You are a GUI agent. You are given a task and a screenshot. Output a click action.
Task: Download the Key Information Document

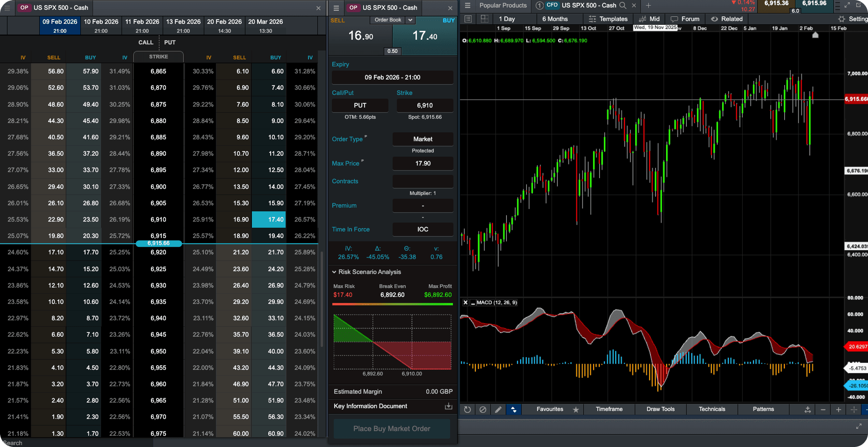click(x=448, y=406)
